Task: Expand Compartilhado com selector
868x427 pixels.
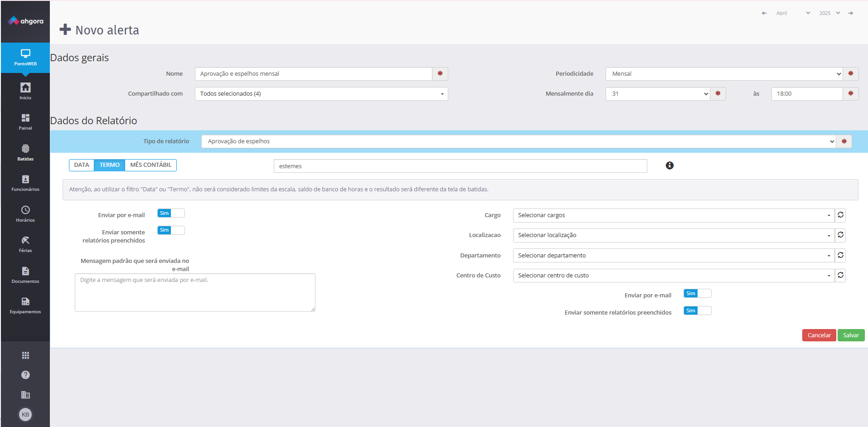Action: (x=321, y=94)
